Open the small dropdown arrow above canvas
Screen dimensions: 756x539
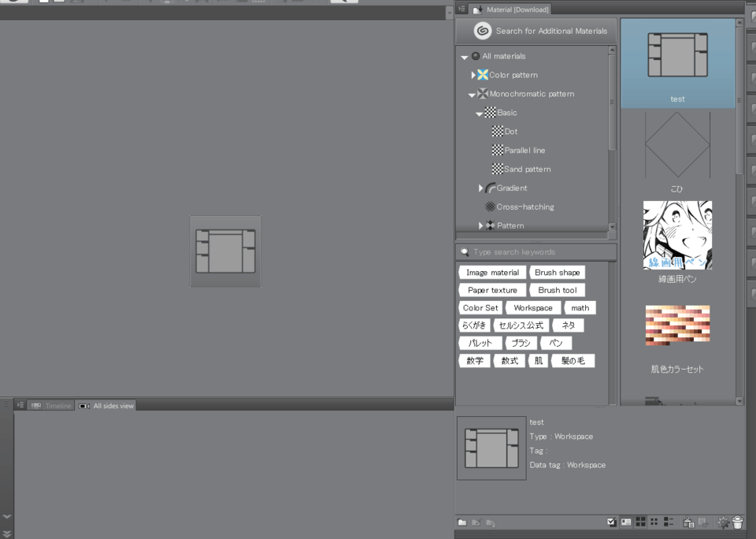(x=450, y=13)
